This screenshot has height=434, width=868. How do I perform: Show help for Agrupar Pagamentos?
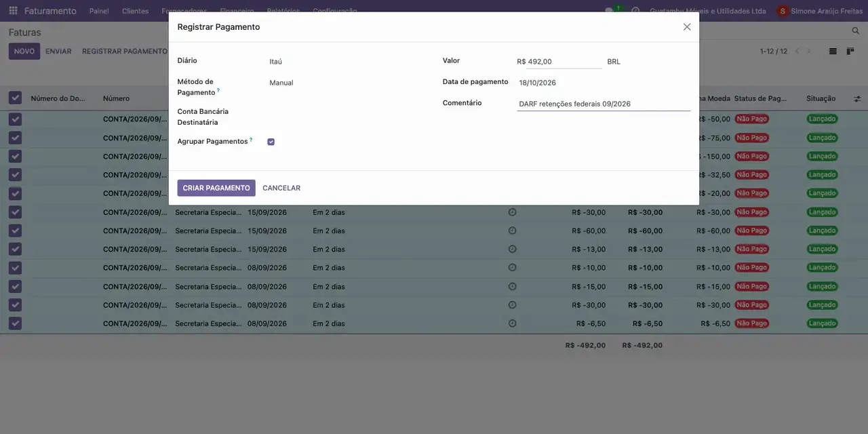[x=251, y=140]
